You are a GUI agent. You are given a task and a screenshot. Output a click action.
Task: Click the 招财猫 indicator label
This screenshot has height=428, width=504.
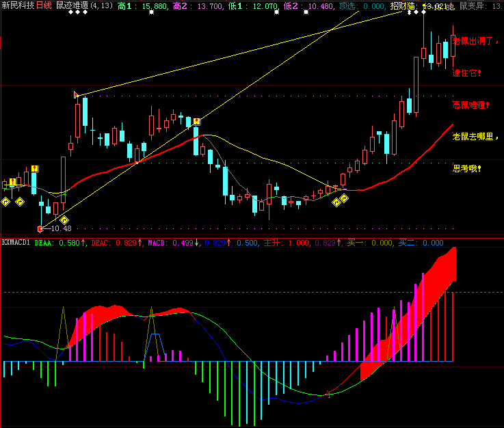click(402, 5)
